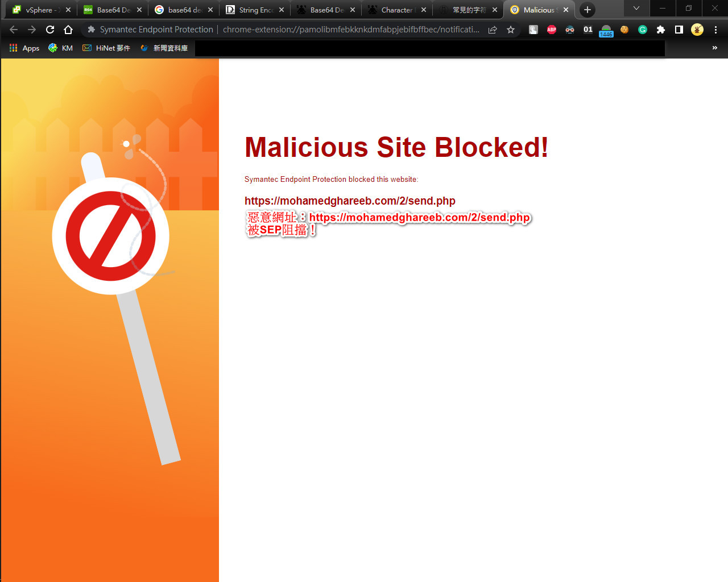
Task: Click the Symantec blocked this website message
Action: [x=331, y=179]
